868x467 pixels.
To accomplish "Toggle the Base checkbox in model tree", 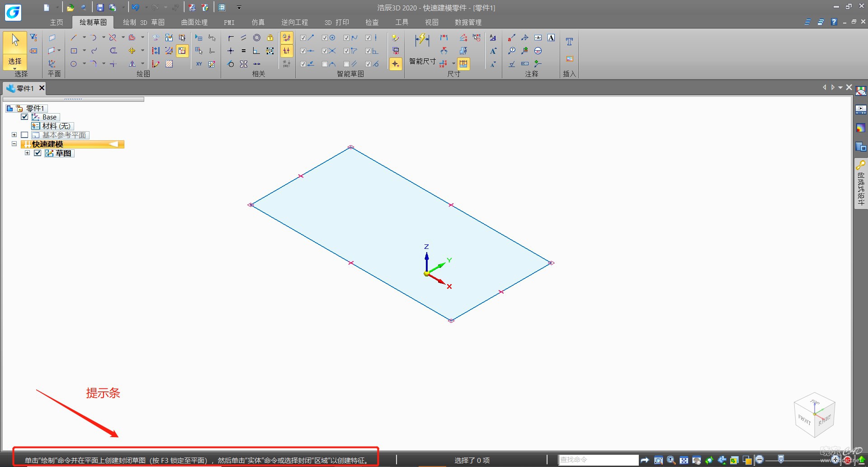I will [25, 117].
